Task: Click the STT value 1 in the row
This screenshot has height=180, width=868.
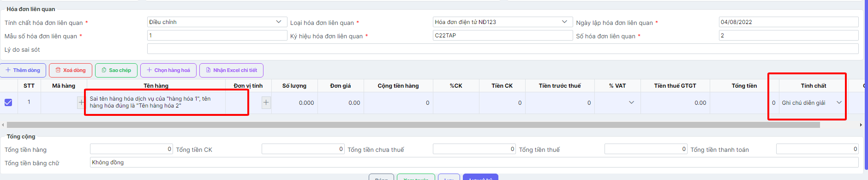Action: click(29, 102)
